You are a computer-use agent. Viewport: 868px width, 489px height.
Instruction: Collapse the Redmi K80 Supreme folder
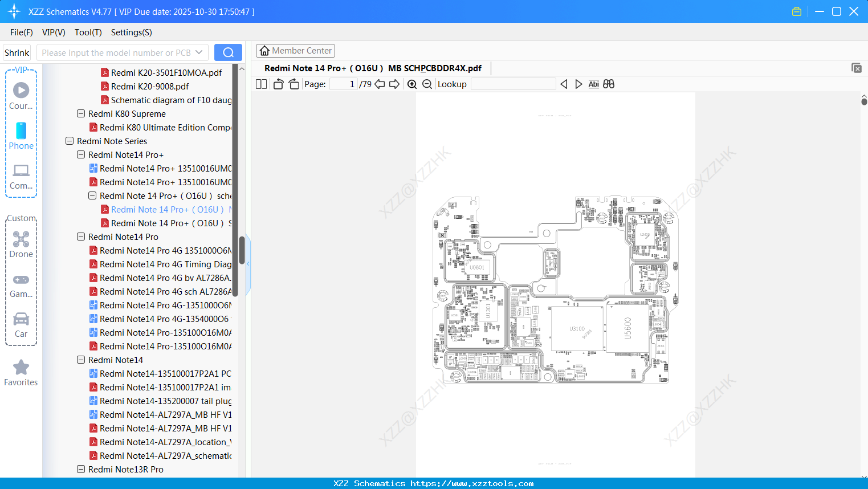click(x=81, y=113)
